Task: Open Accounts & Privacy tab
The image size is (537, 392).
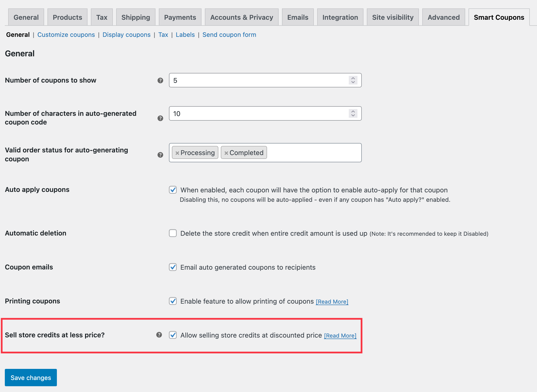Action: coord(242,17)
